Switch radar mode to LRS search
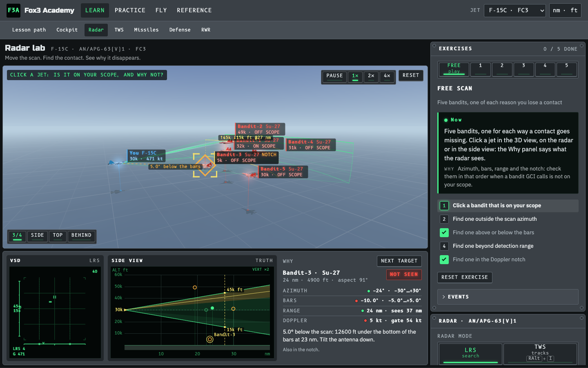The width and height of the screenshot is (588, 368). [470, 353]
